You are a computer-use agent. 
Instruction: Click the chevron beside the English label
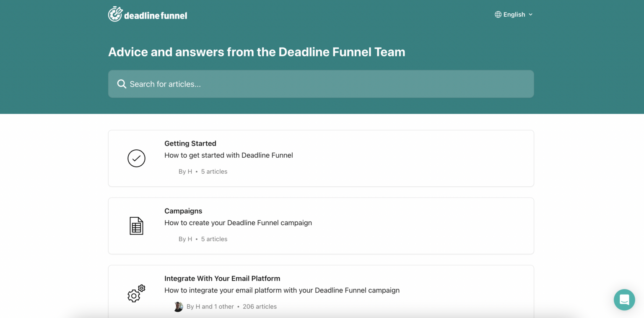[531, 14]
